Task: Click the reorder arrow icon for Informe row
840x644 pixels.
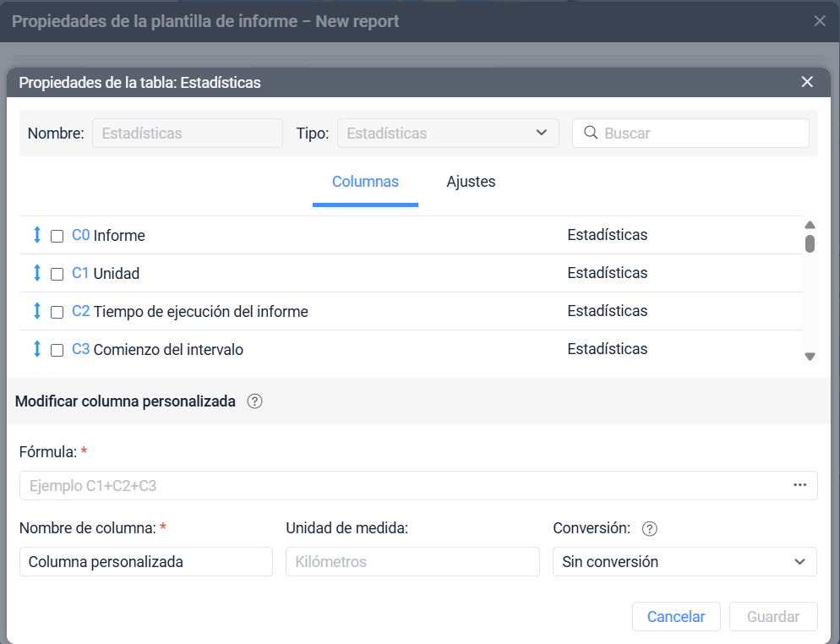Action: tap(37, 236)
